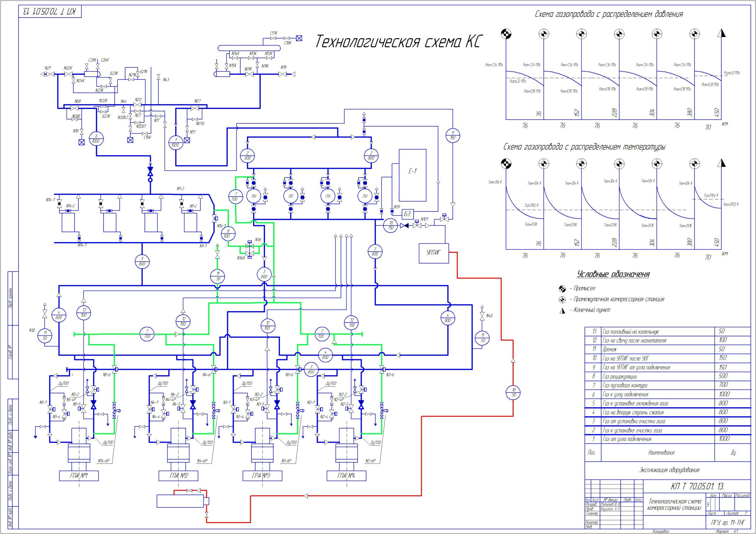Select the БЭ block
The height and width of the screenshot is (534, 756).
pyautogui.click(x=407, y=214)
